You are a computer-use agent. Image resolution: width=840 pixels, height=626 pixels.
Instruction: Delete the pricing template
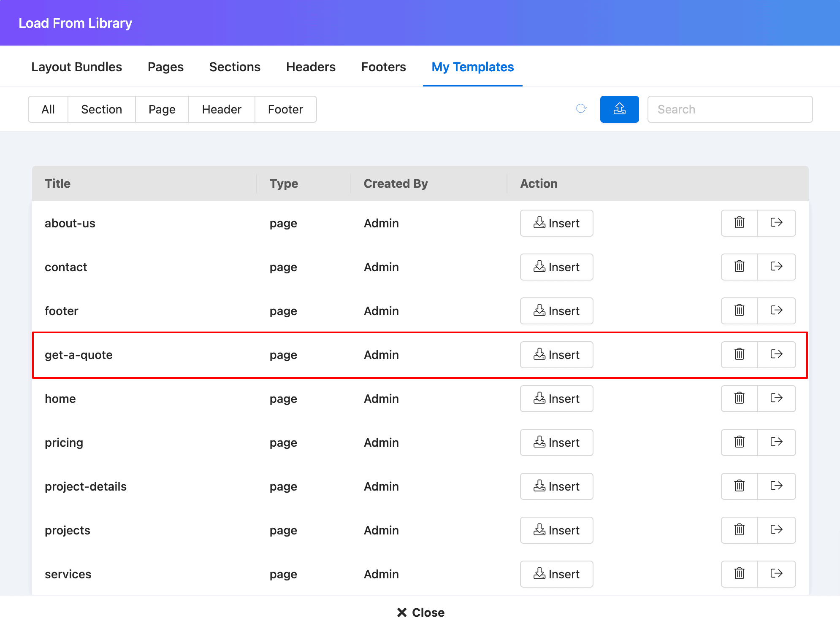tap(739, 442)
